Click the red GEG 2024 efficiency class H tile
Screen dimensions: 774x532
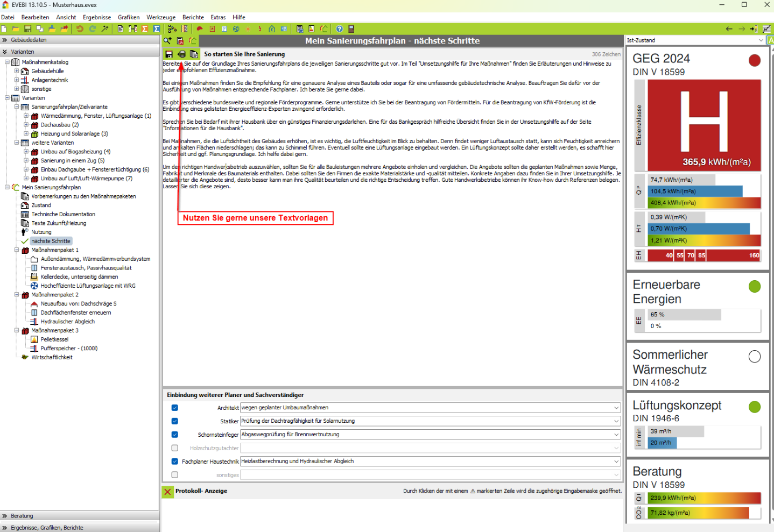click(x=704, y=125)
